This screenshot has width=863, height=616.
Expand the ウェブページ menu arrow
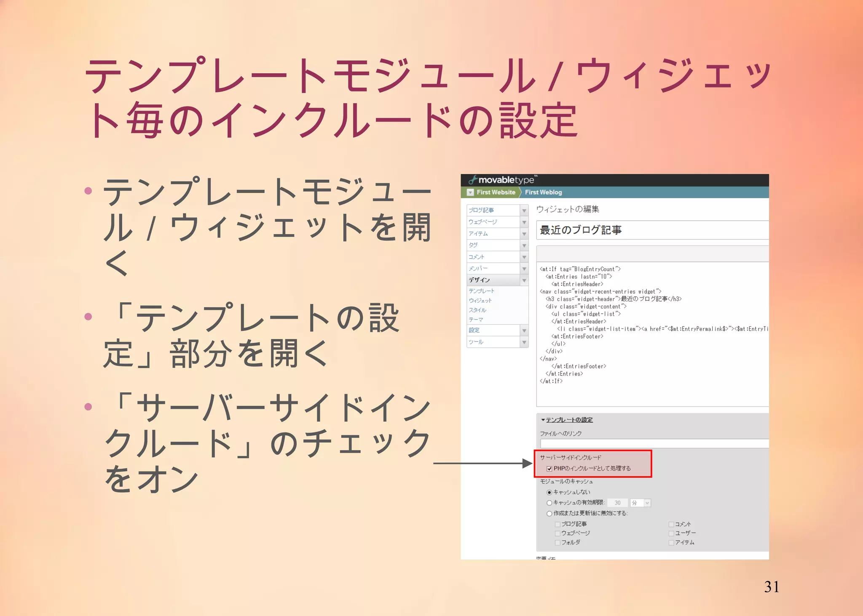pos(524,222)
